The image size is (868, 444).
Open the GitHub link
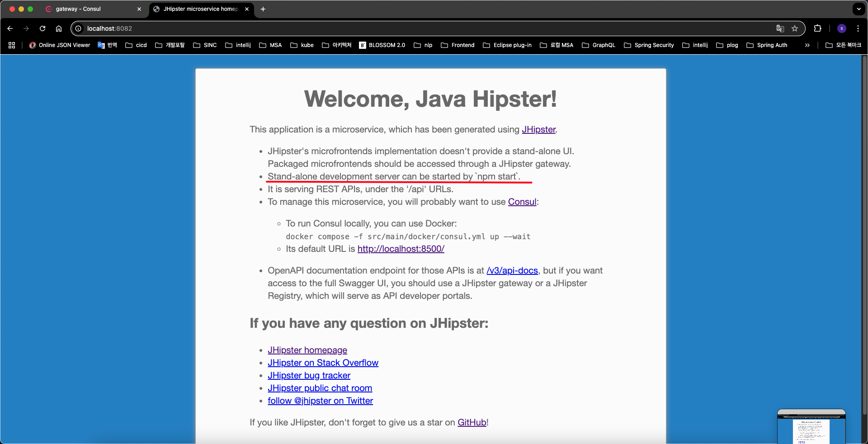472,422
